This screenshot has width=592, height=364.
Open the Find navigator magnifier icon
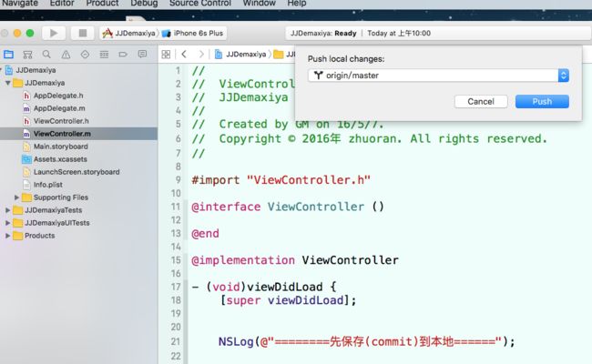46,55
